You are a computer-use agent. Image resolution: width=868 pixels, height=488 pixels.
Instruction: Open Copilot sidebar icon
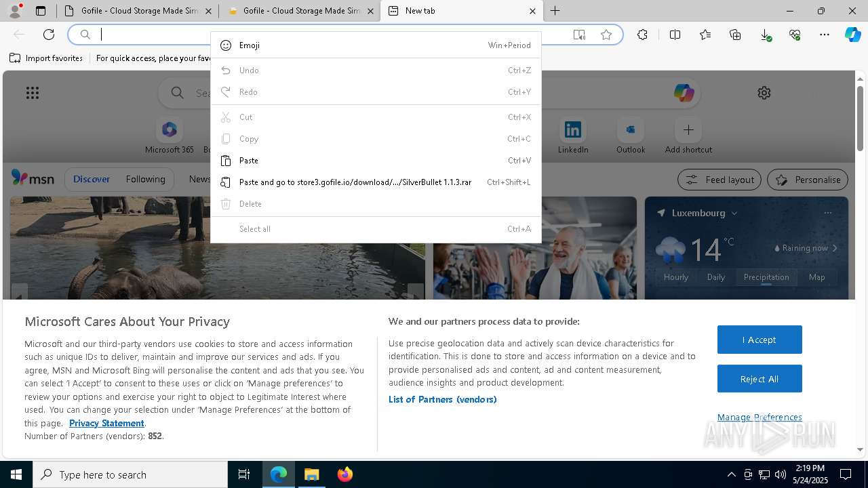(x=853, y=35)
